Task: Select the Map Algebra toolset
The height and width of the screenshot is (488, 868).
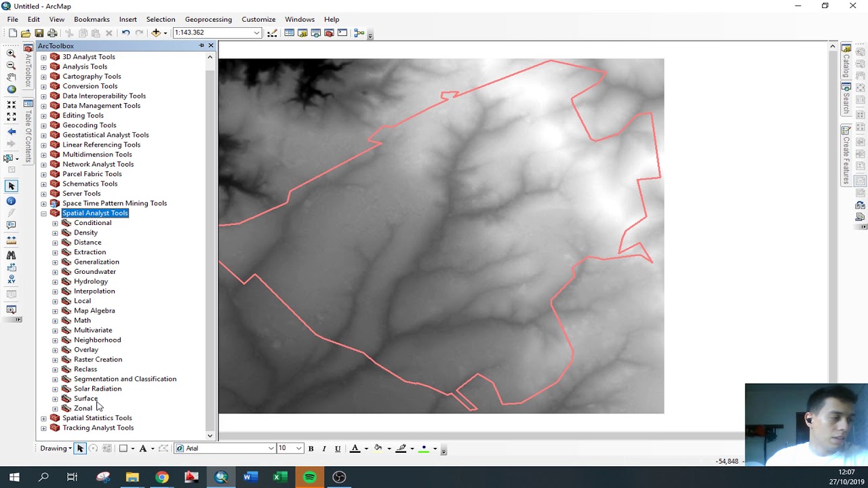Action: (x=94, y=310)
